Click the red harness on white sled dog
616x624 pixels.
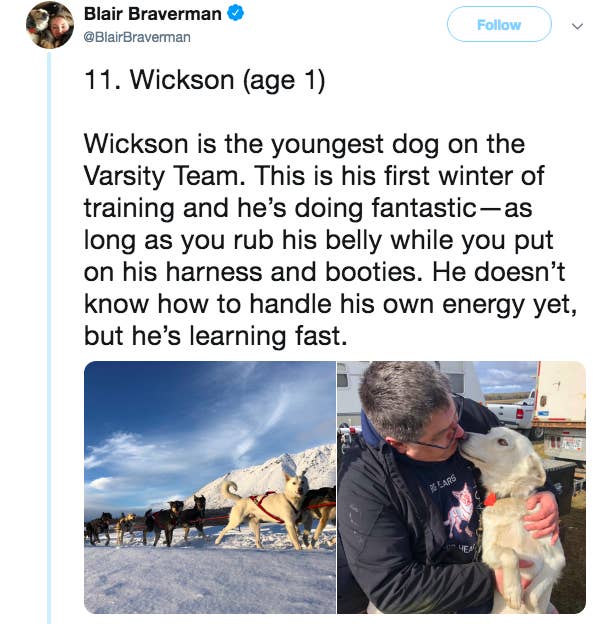click(265, 506)
